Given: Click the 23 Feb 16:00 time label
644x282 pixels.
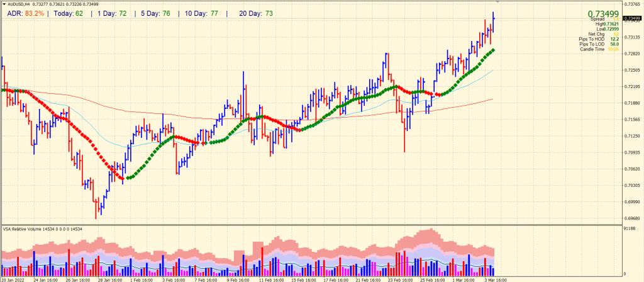Looking at the screenshot, I should point(402,279).
